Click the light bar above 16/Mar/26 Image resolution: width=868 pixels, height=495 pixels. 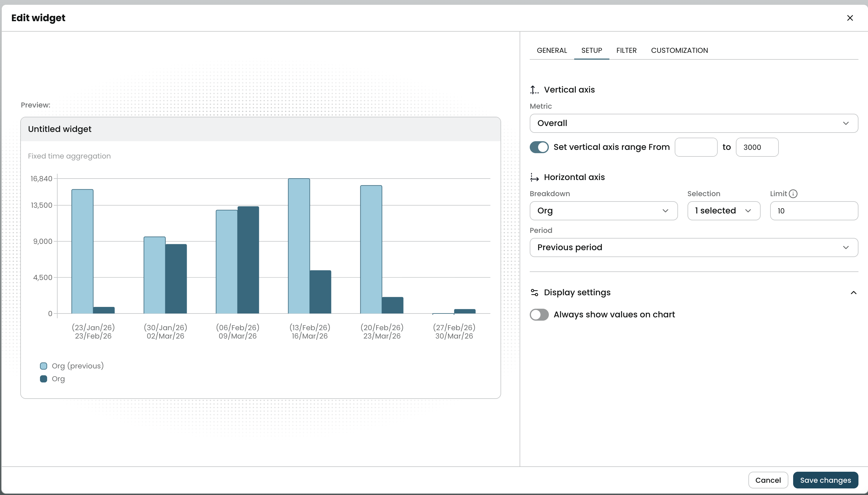pyautogui.click(x=299, y=246)
